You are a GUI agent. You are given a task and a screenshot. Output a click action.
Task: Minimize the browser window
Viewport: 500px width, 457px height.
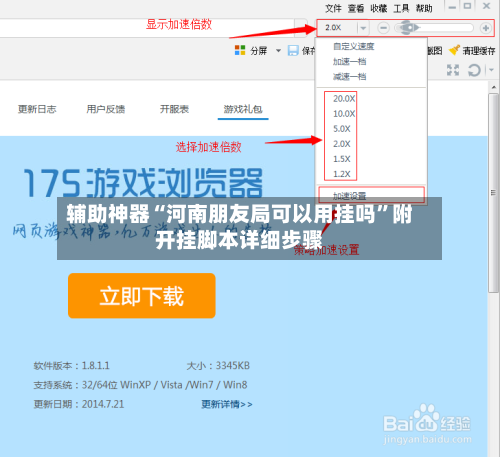point(452,7)
